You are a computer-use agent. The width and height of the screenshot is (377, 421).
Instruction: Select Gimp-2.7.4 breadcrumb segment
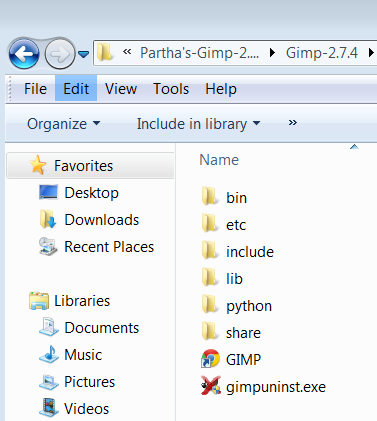tap(322, 53)
